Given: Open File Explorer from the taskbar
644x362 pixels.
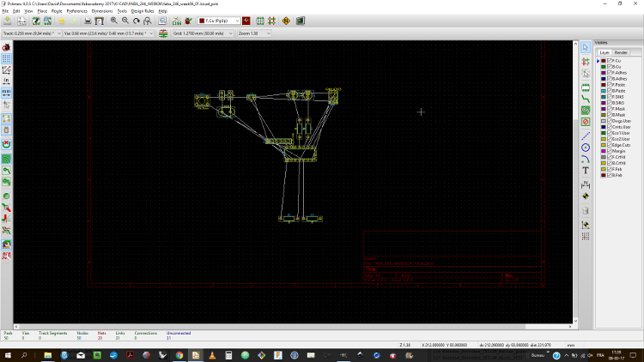Looking at the screenshot, I should tap(48, 355).
